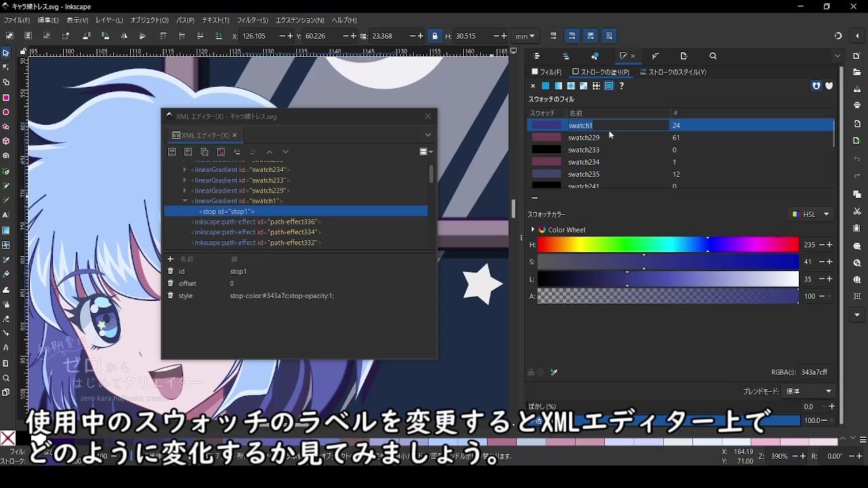Duplicate node icon in XML editor

pyautogui.click(x=204, y=152)
